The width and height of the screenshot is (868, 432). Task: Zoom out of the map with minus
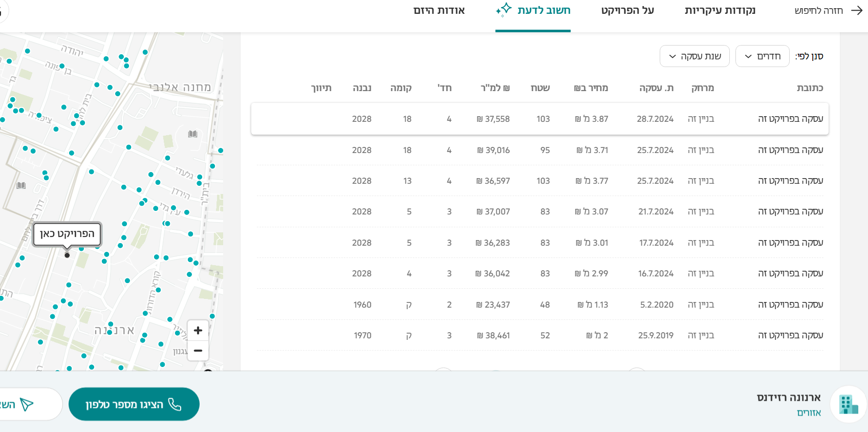(x=198, y=351)
